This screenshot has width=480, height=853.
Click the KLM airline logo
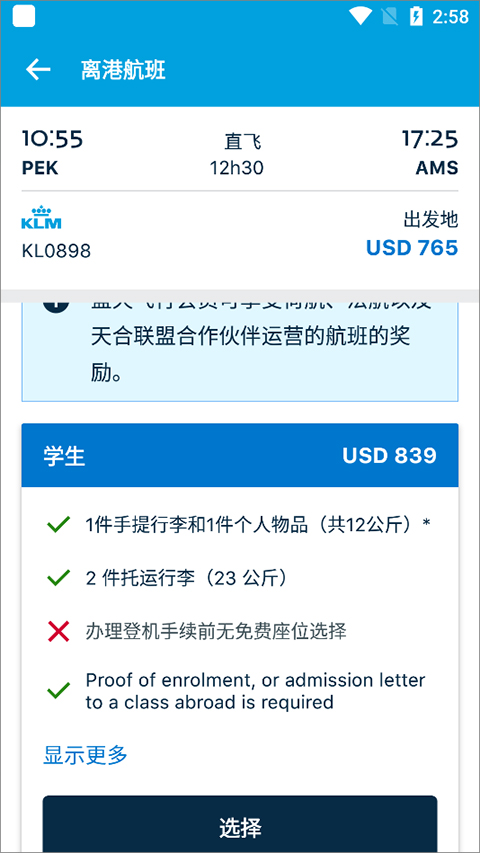tap(41, 217)
